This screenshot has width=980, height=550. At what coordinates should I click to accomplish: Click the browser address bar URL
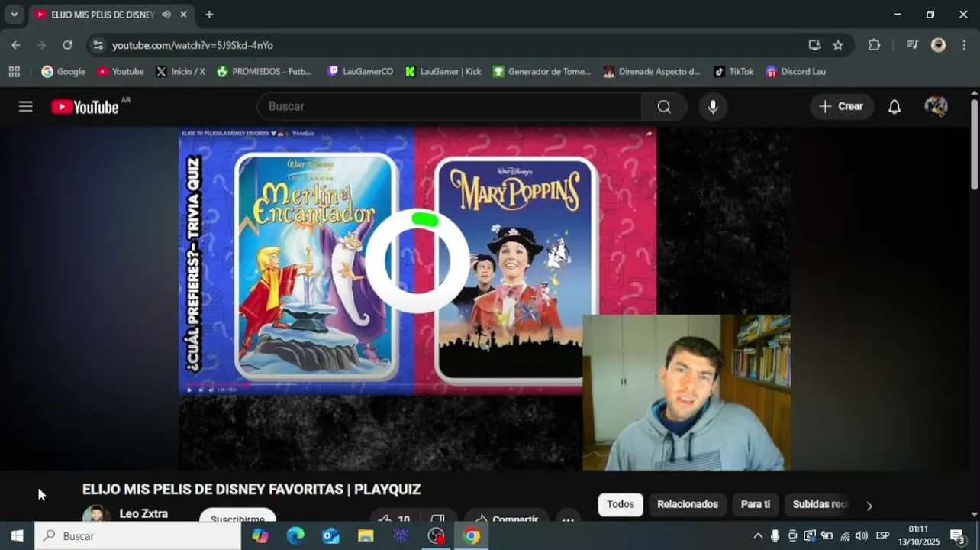(x=192, y=45)
